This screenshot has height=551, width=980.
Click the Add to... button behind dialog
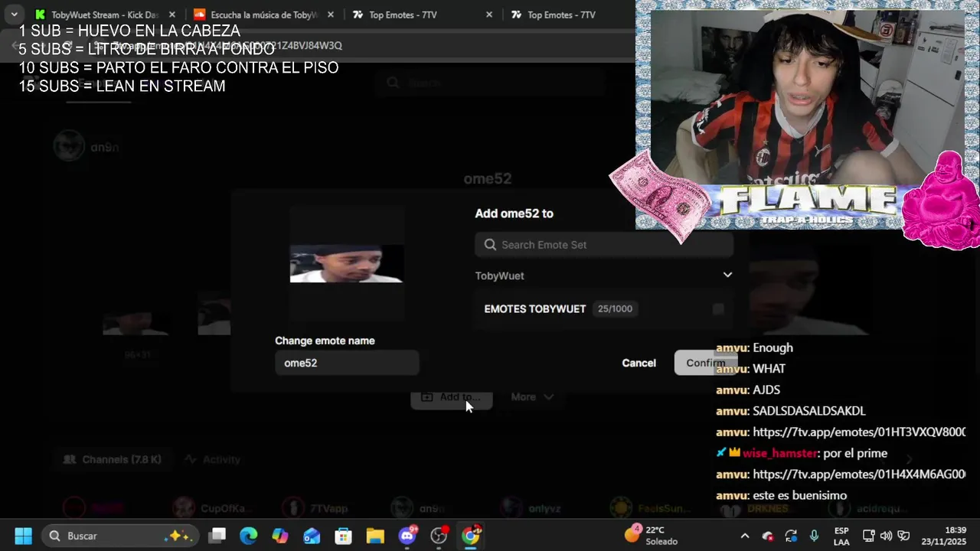pos(451,397)
